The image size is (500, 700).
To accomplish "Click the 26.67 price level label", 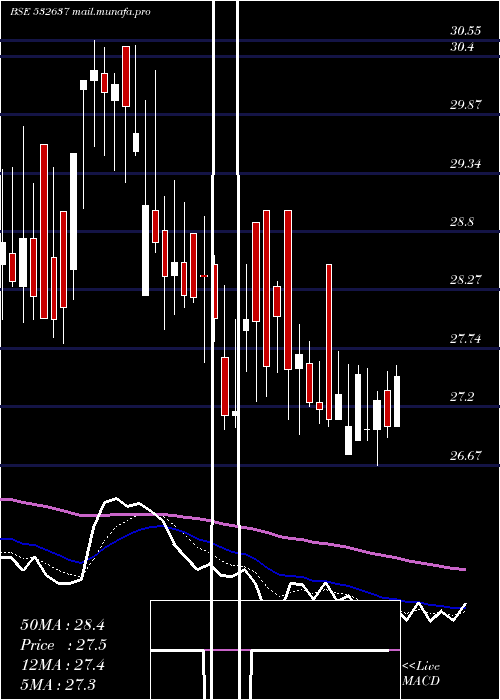I will [466, 456].
